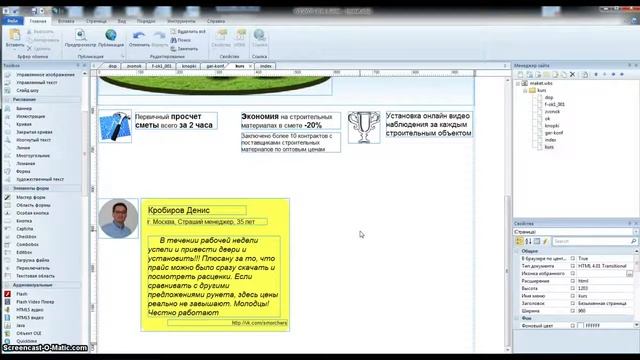Select the Баннер tool in Toolbox
Screen dimensions: 640x360
[x=24, y=109]
